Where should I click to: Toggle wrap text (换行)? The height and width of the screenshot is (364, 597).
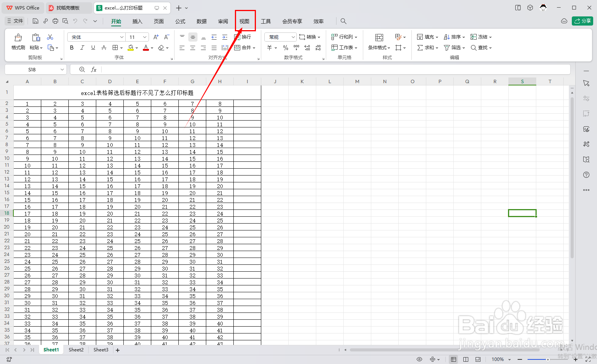(x=243, y=37)
